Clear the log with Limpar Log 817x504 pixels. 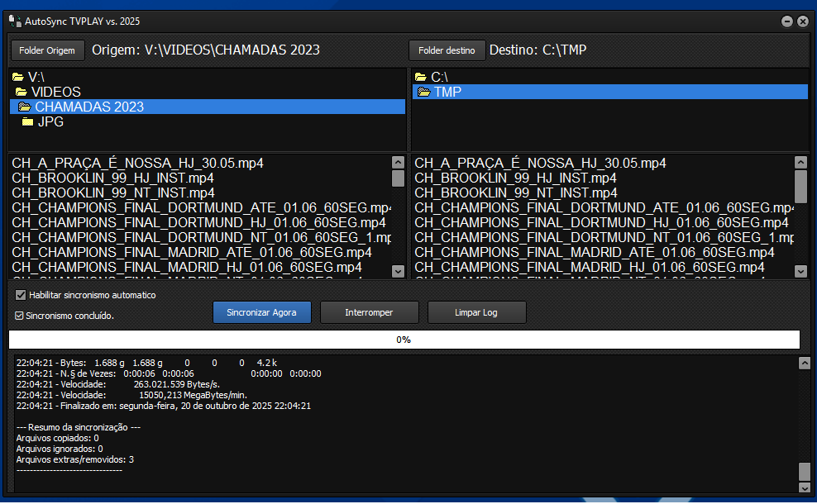(x=476, y=312)
